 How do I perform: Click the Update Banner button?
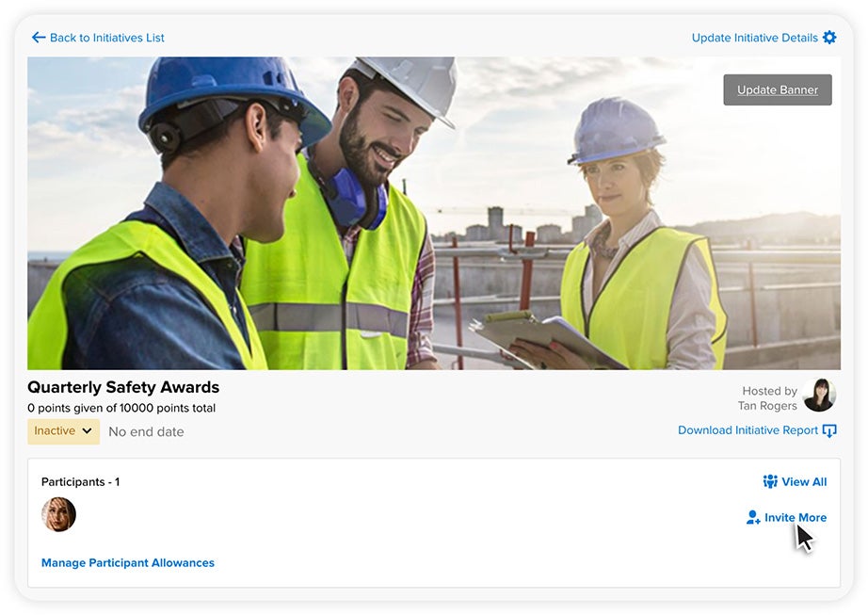pos(778,89)
